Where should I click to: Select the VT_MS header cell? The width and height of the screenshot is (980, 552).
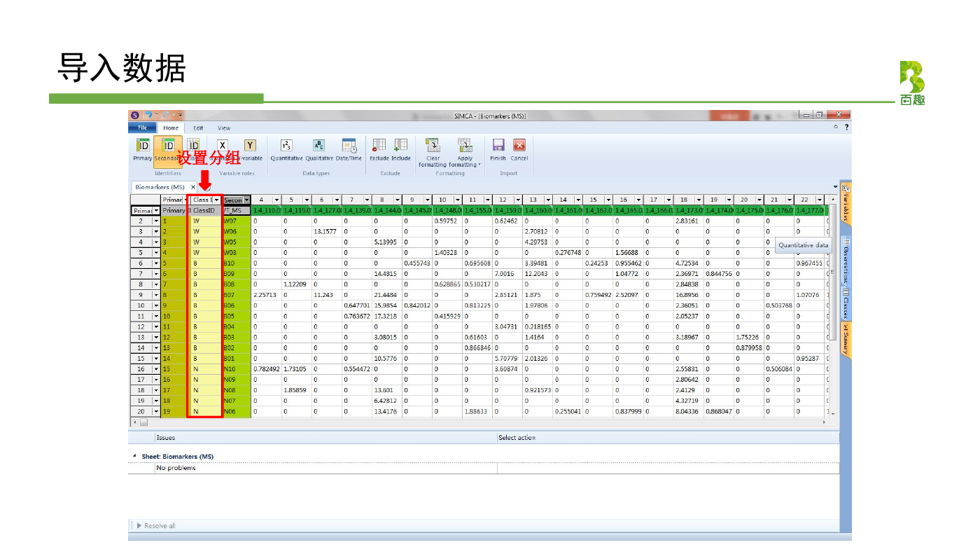point(237,210)
